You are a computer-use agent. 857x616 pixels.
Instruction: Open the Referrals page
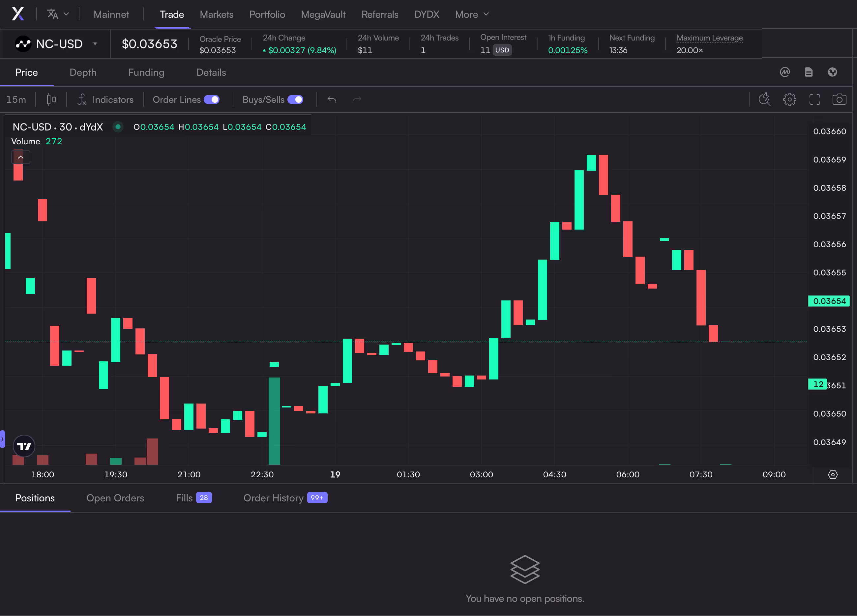pyautogui.click(x=380, y=14)
